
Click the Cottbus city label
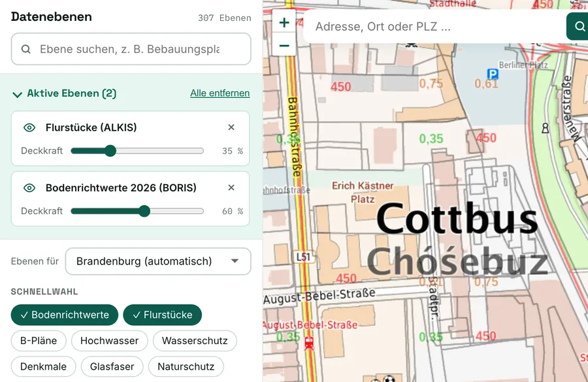point(457,219)
